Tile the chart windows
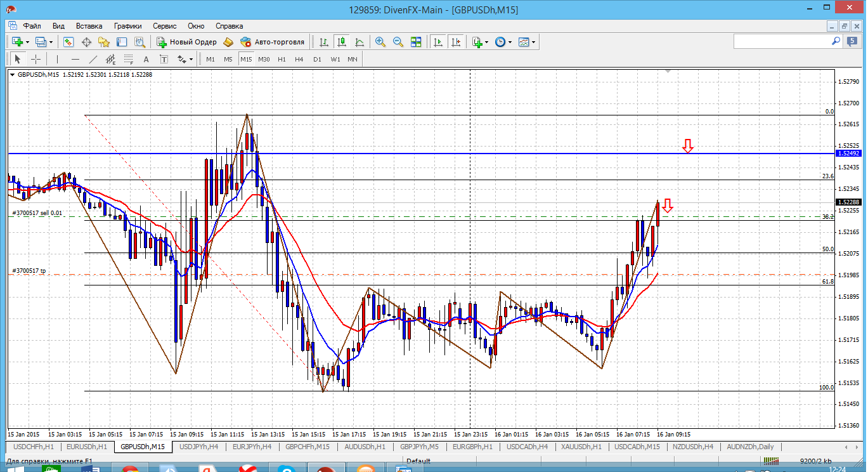868x472 pixels. tap(416, 42)
